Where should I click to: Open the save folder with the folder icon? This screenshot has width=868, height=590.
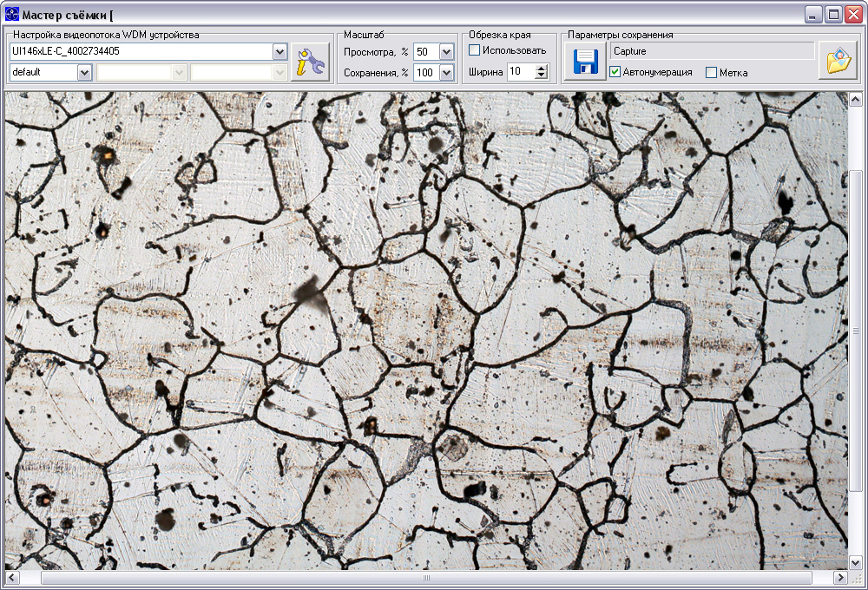pos(838,61)
